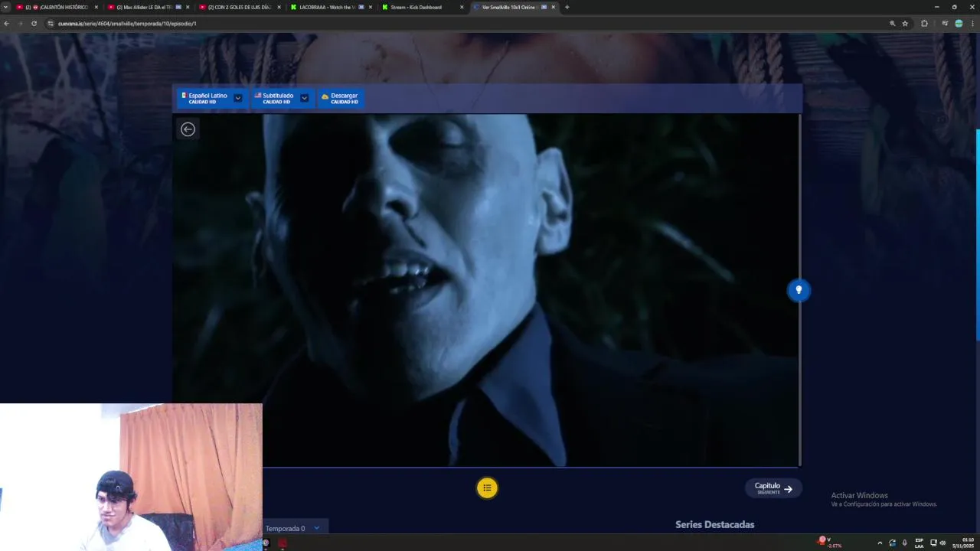Open the Chrome profile avatar
Viewport: 980px width, 551px height.
click(959, 24)
